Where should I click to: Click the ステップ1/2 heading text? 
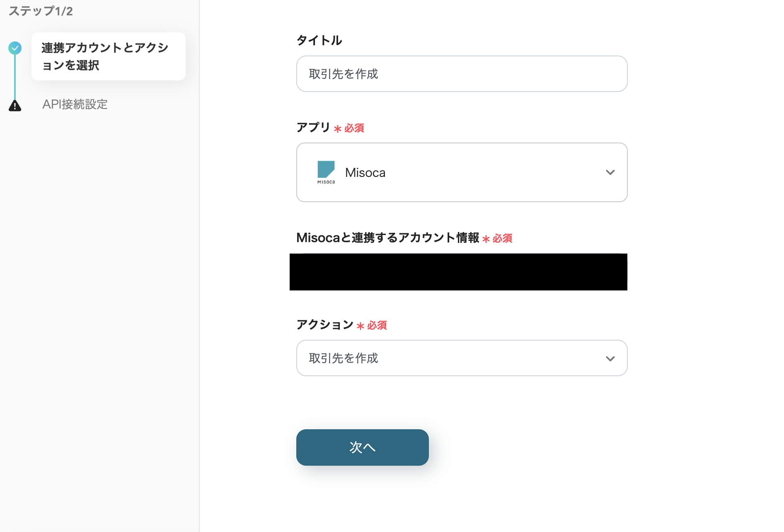(x=41, y=11)
